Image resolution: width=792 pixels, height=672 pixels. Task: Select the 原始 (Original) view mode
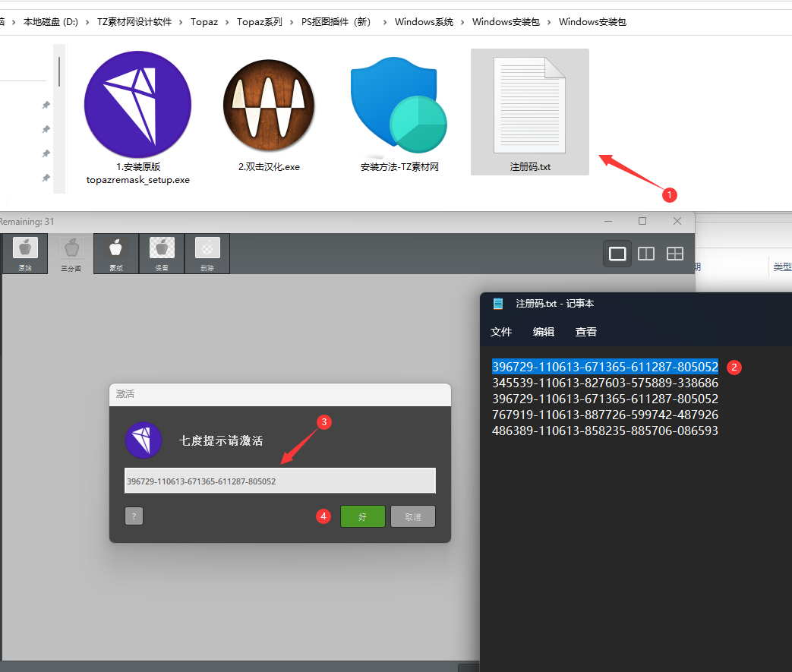click(x=25, y=254)
